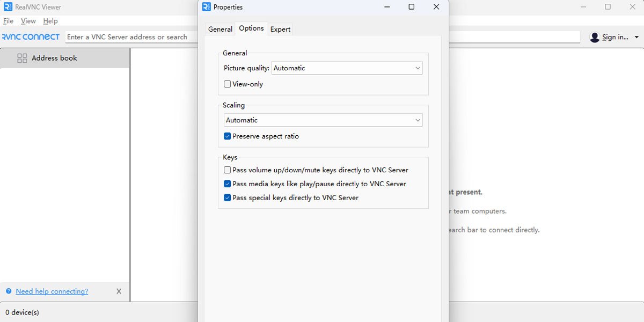Viewport: 644px width, 322px height.
Task: Click the Sign in user icon
Action: click(x=595, y=37)
